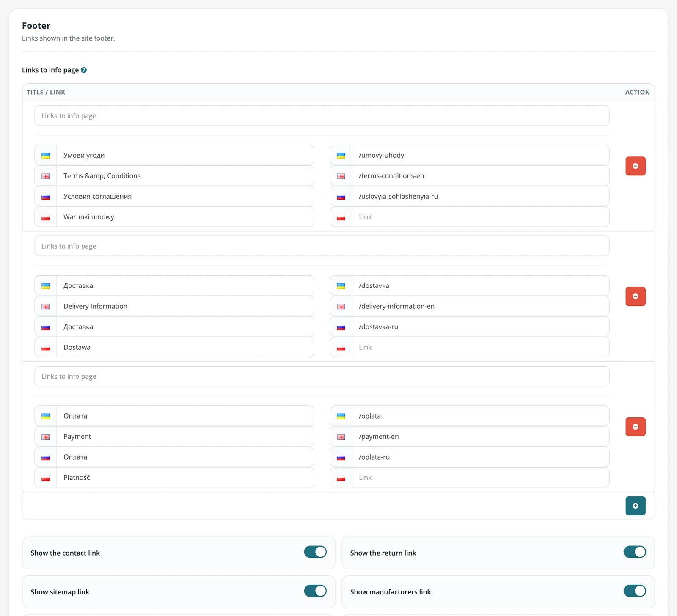Click the ACTION column header

point(638,92)
